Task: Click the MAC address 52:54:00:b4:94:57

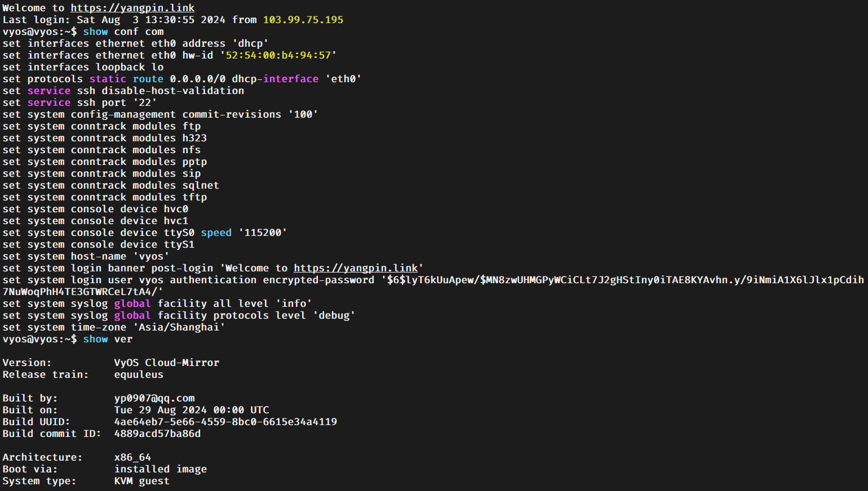Action: (x=278, y=55)
